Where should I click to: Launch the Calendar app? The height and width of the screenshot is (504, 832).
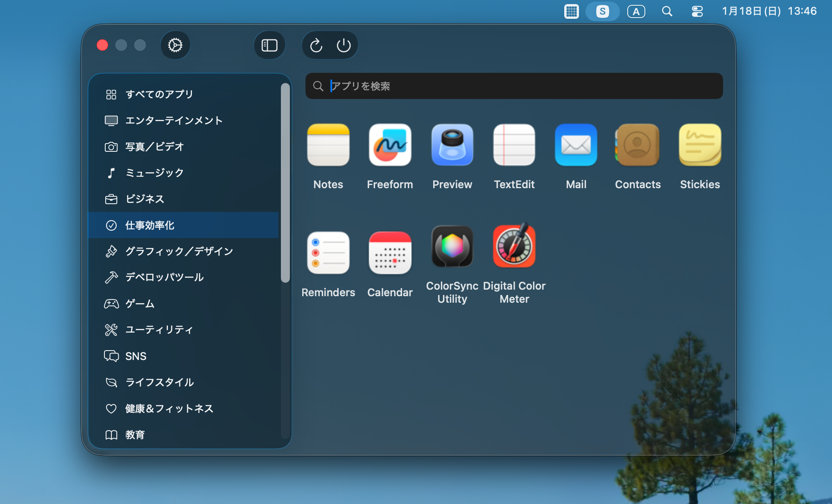[390, 253]
